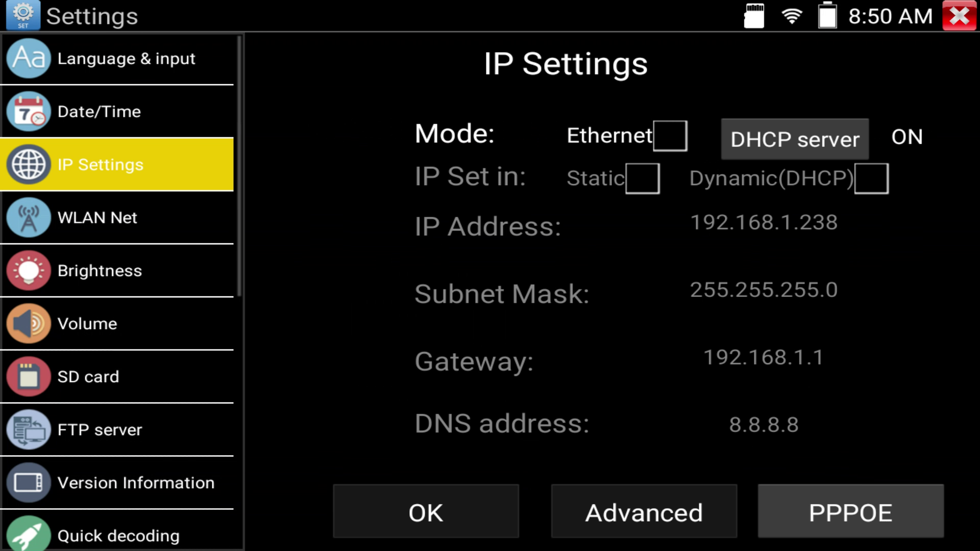Open the Volume speaker icon
This screenshot has width=980, height=551.
point(29,323)
